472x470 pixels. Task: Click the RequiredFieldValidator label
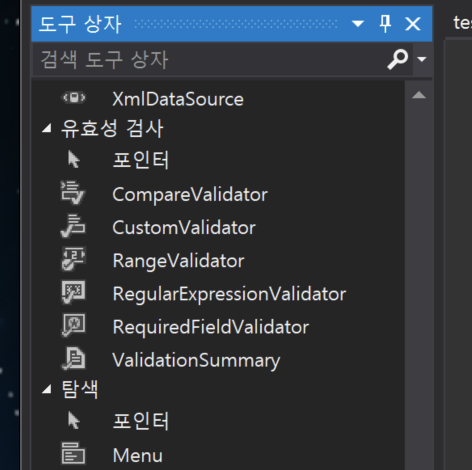pyautogui.click(x=211, y=327)
